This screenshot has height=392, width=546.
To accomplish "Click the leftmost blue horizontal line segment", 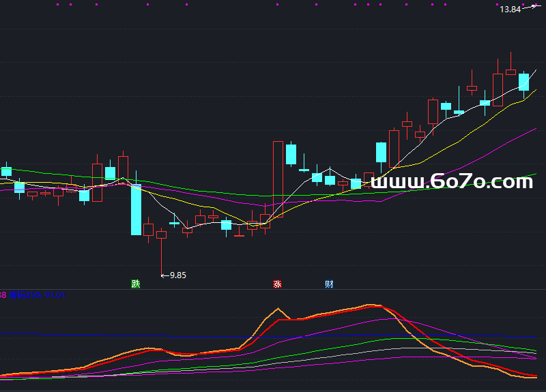I will 53,335.
